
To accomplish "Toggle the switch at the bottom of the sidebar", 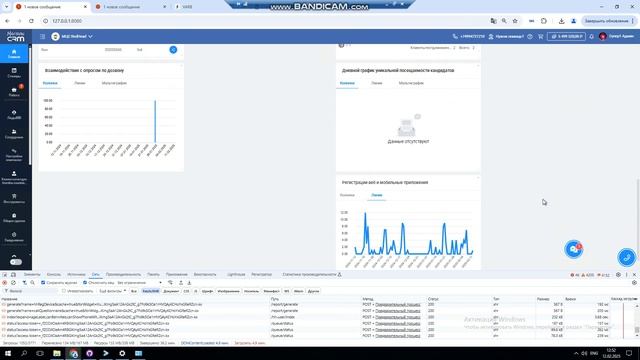I will pos(16,262).
